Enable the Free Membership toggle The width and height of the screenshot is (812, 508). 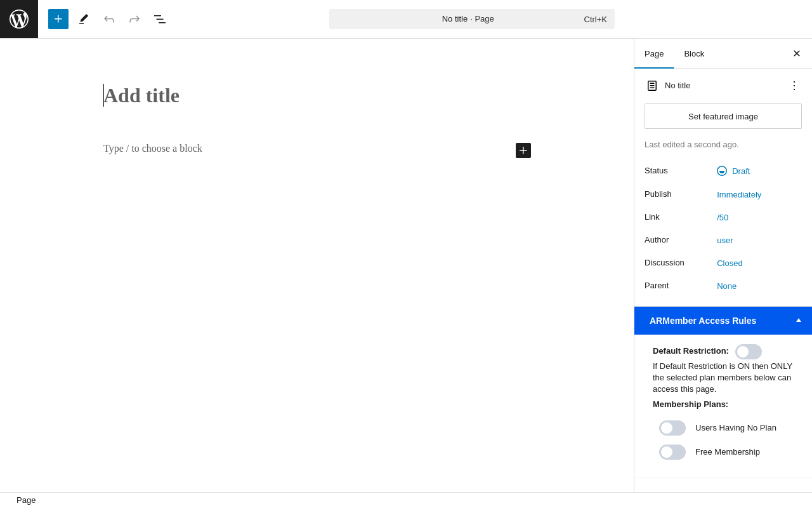[672, 452]
